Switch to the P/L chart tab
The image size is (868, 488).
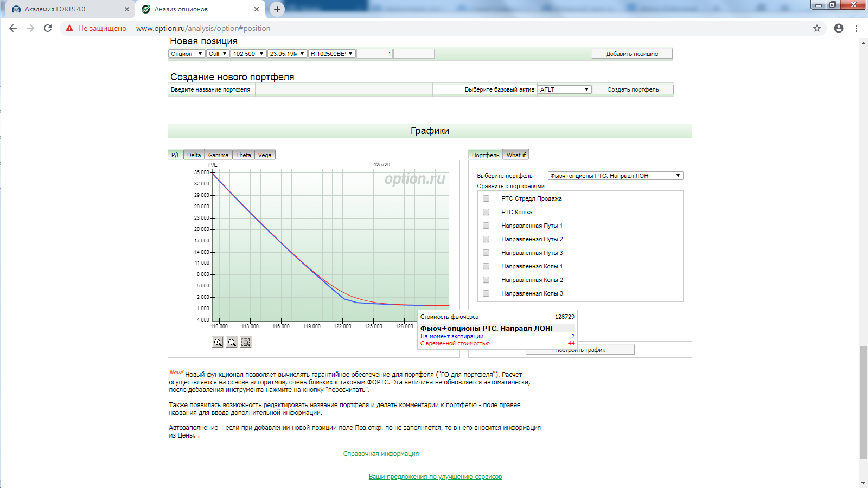(x=176, y=155)
